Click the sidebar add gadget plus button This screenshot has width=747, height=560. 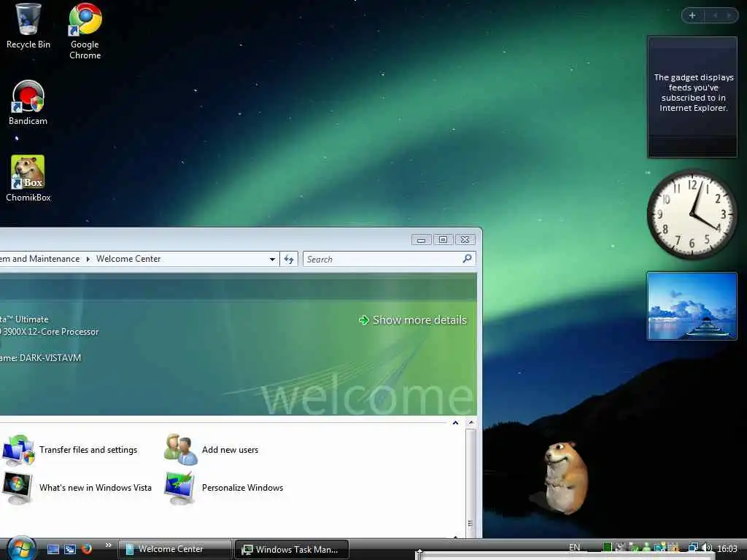point(693,15)
